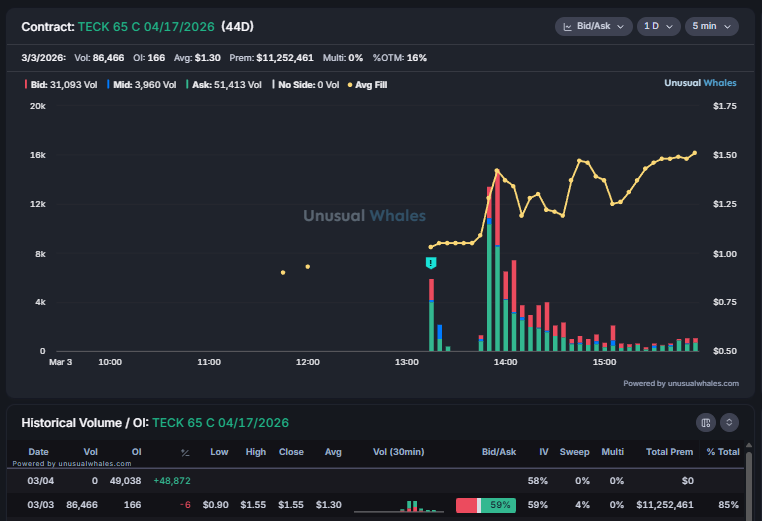Select the 03/04 date row
This screenshot has width=762, height=521.
375,481
